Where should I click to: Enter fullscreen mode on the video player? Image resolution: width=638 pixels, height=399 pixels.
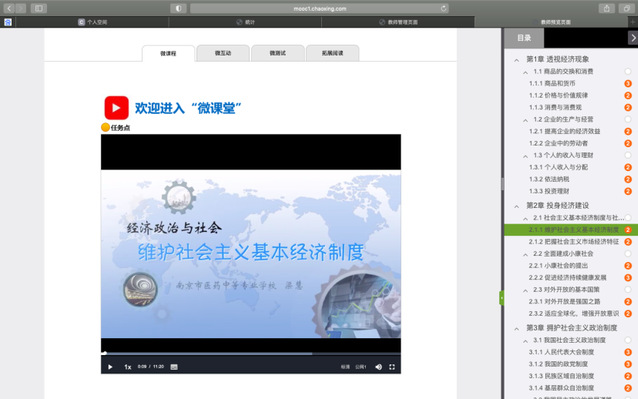[x=392, y=367]
